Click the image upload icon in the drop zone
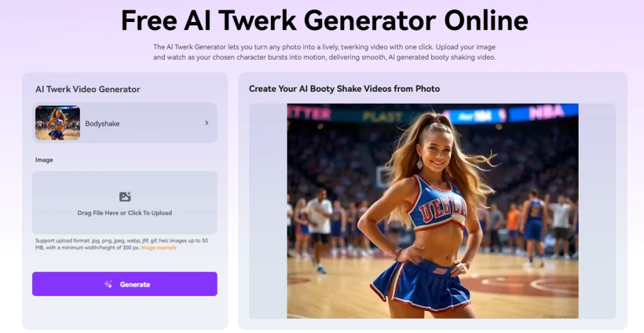 (x=125, y=197)
